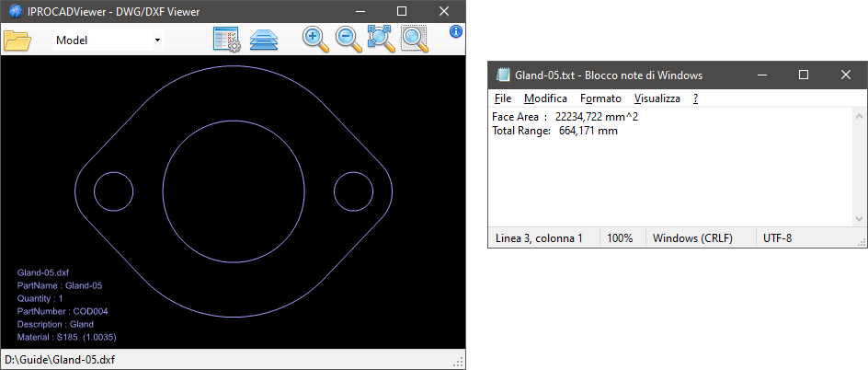Open the settings list icon with gear
Image resolution: width=868 pixels, height=370 pixels.
point(226,40)
